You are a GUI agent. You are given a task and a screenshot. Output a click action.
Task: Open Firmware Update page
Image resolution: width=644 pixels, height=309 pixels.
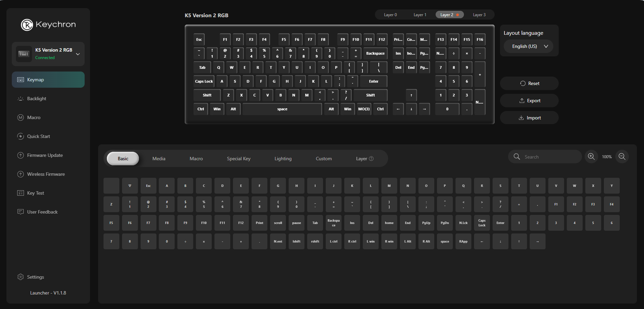pyautogui.click(x=45, y=155)
